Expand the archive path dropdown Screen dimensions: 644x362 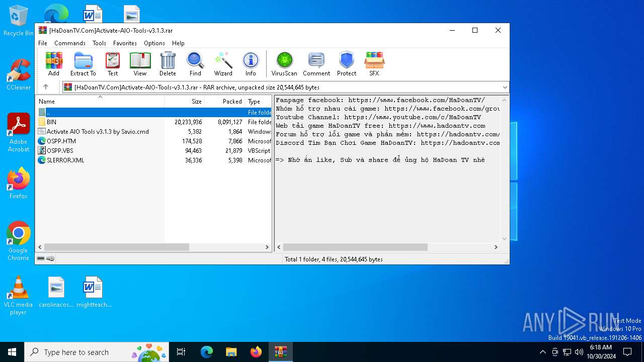[x=505, y=87]
